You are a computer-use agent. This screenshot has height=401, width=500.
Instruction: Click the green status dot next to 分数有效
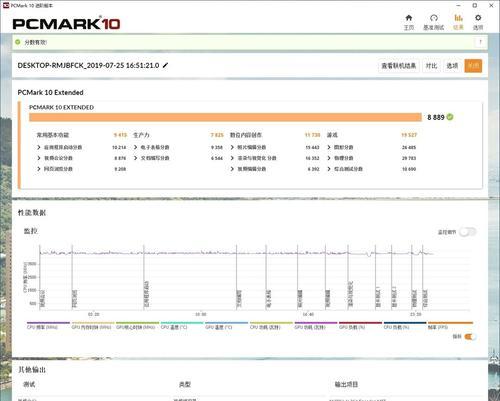[x=18, y=42]
